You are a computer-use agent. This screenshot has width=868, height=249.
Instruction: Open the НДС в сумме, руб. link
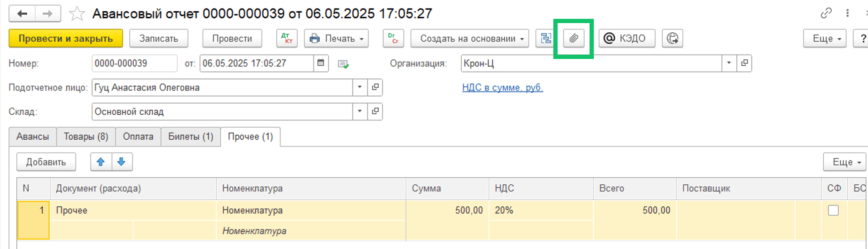coord(503,87)
